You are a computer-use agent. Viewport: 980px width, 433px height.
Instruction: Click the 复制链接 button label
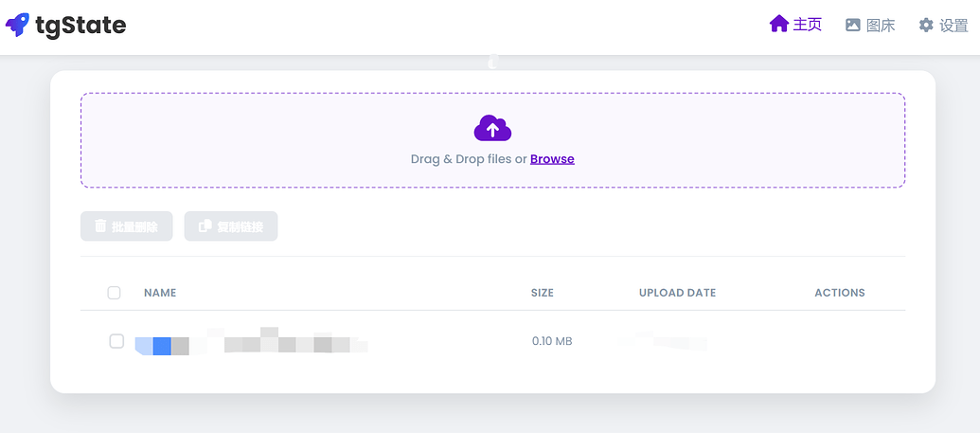tap(240, 226)
